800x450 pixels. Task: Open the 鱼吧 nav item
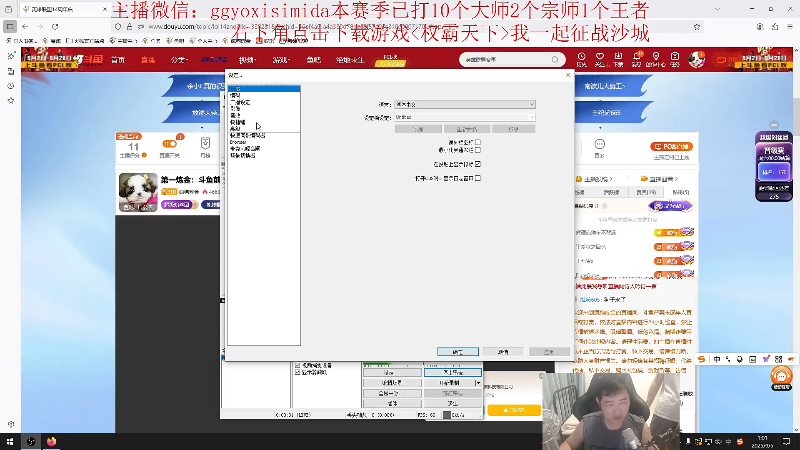click(x=313, y=60)
